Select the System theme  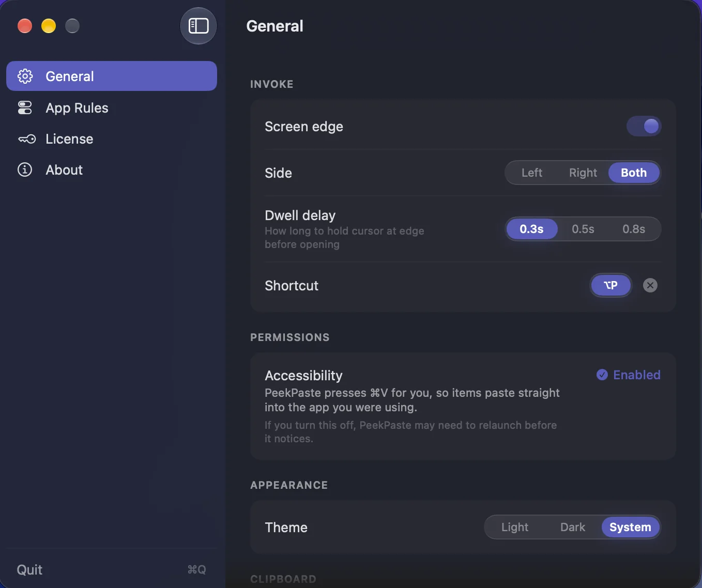631,527
